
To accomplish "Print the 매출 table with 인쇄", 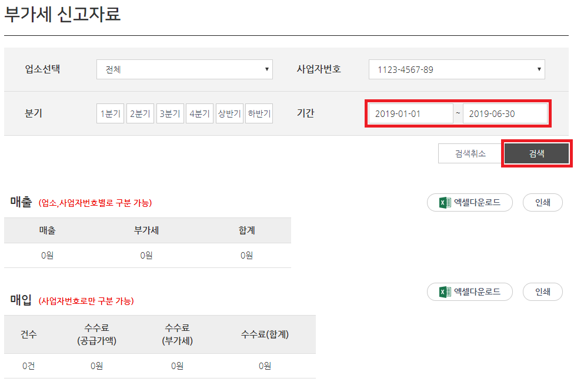I will point(542,203).
